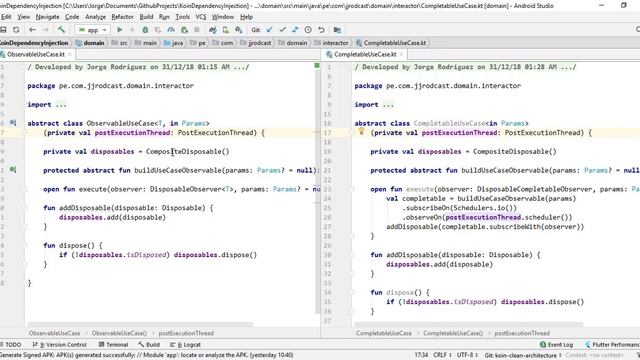The width and height of the screenshot is (640, 360).
Task: Open the TODO tool window
Action: 11,344
